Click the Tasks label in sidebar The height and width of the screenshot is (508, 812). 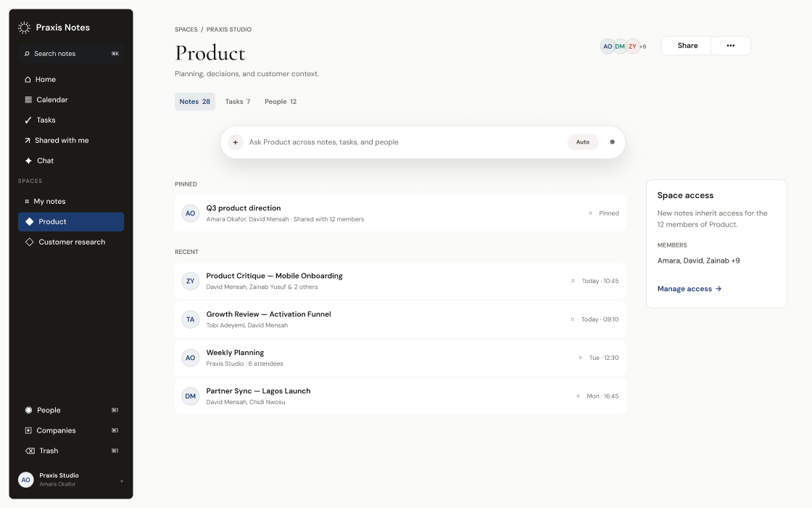pyautogui.click(x=46, y=120)
